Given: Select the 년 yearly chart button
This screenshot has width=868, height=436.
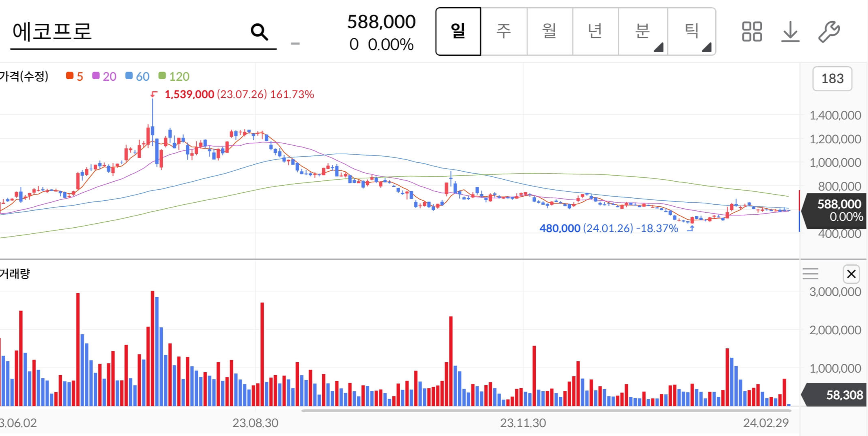Looking at the screenshot, I should click(595, 31).
